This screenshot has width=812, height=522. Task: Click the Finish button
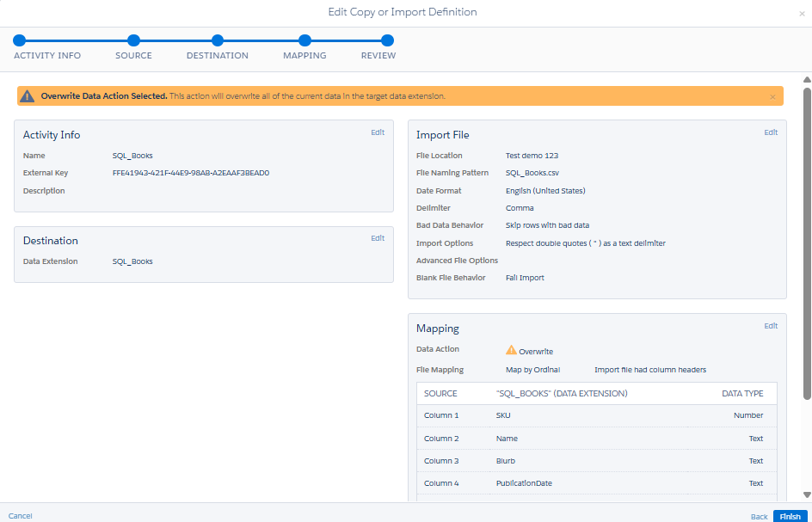pyautogui.click(x=790, y=516)
